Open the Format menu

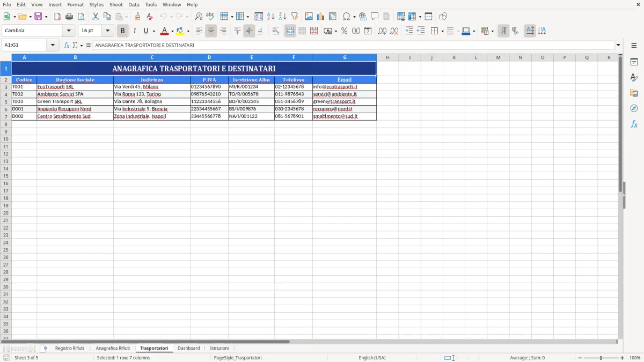76,4
